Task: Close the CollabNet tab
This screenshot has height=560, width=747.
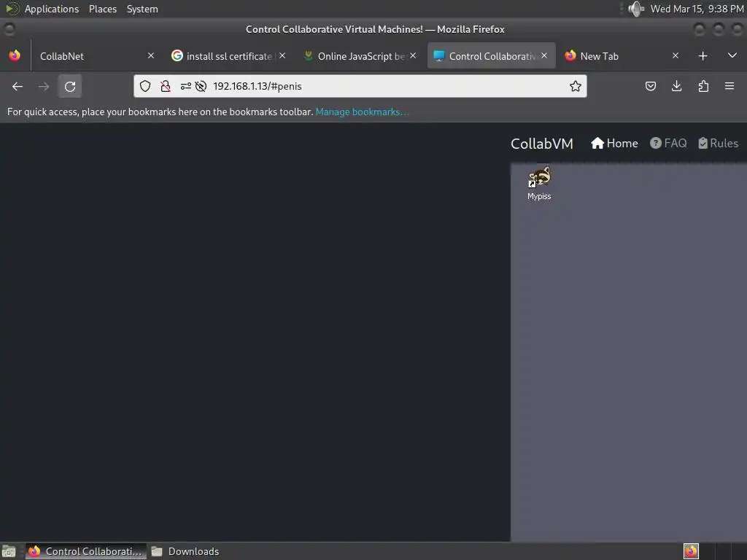Action: pyautogui.click(x=151, y=55)
